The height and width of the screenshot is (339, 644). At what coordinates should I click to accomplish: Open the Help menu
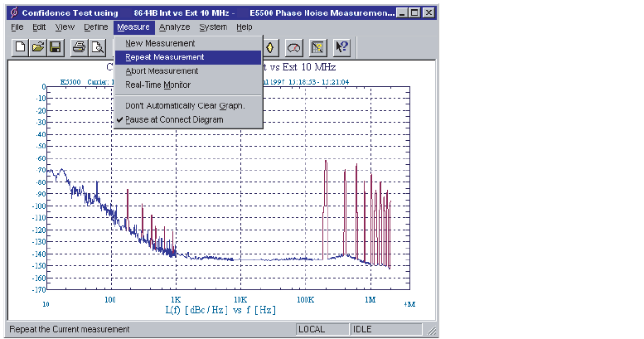(244, 27)
